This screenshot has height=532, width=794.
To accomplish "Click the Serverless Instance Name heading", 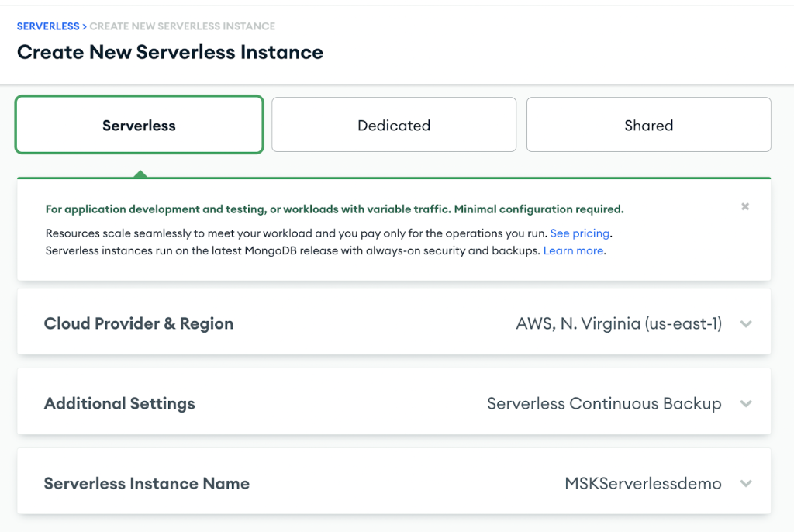I will 147,482.
